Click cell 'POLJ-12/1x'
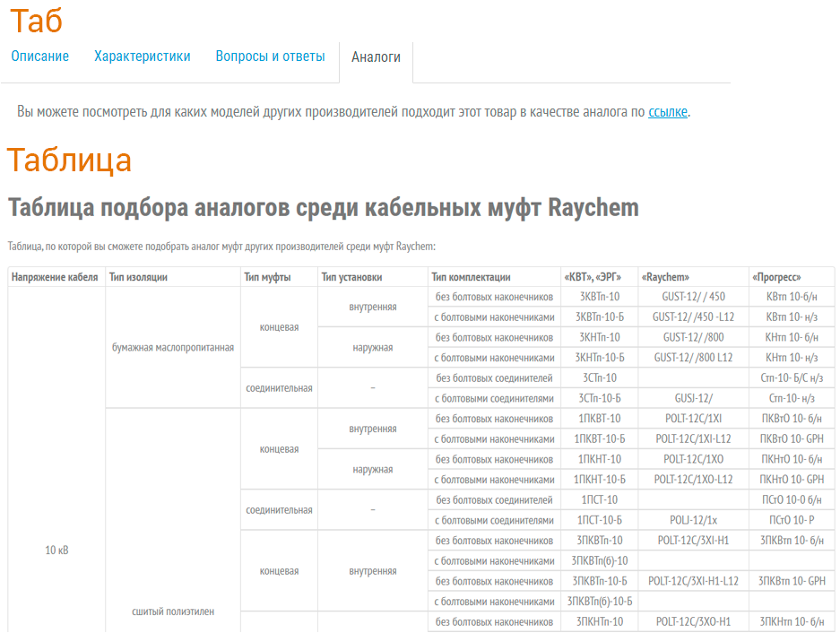The height and width of the screenshot is (633, 840). coord(693,520)
